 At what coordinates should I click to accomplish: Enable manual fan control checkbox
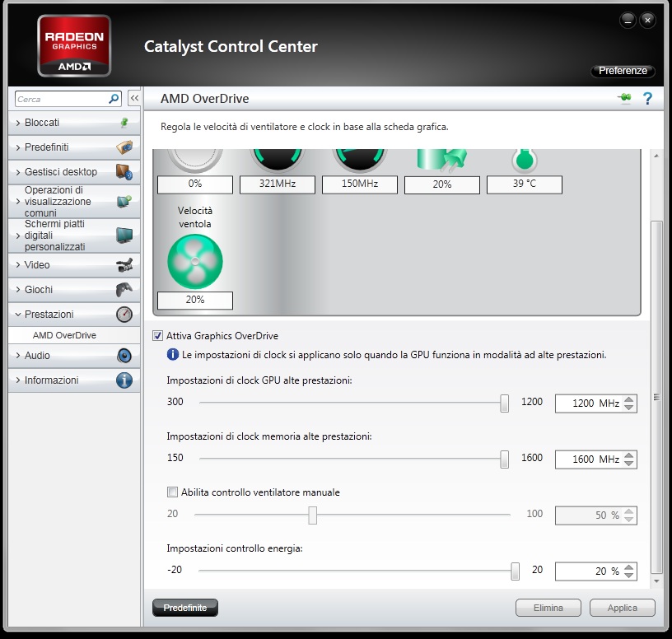(172, 492)
